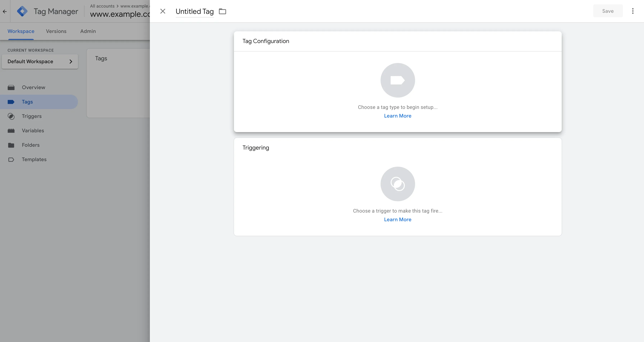Click the folder icon beside Untitled Tag

pyautogui.click(x=222, y=12)
